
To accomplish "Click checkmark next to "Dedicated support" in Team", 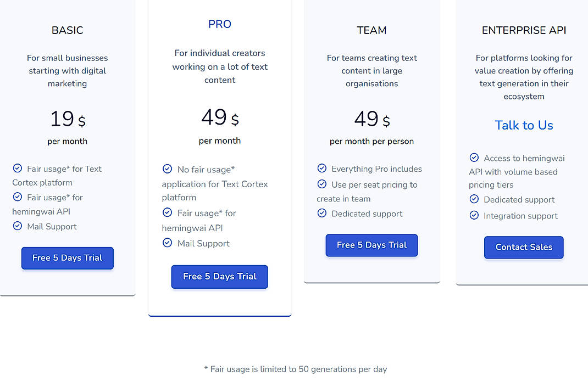I will point(321,213).
